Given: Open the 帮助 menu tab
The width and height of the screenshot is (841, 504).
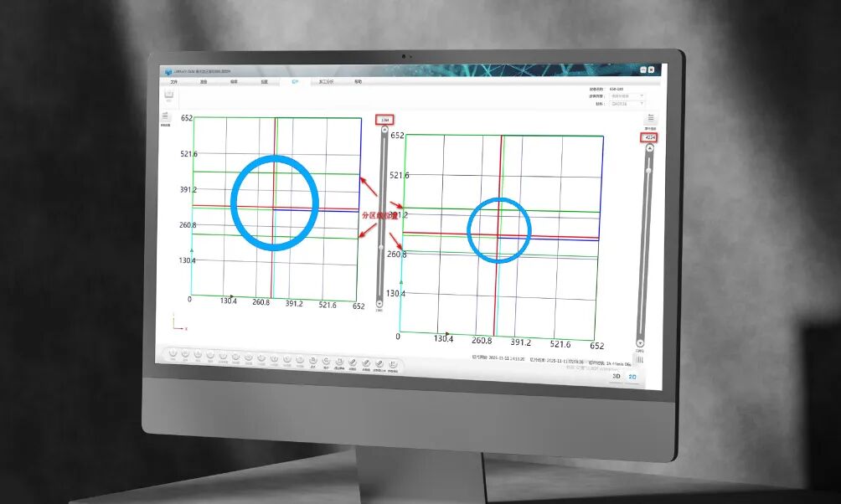Looking at the screenshot, I should [x=358, y=82].
